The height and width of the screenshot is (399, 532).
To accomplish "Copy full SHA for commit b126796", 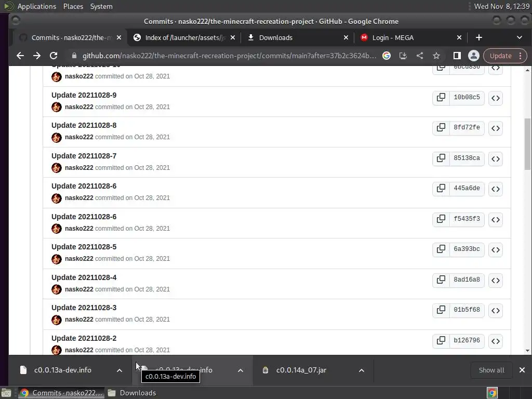I will coord(441,340).
